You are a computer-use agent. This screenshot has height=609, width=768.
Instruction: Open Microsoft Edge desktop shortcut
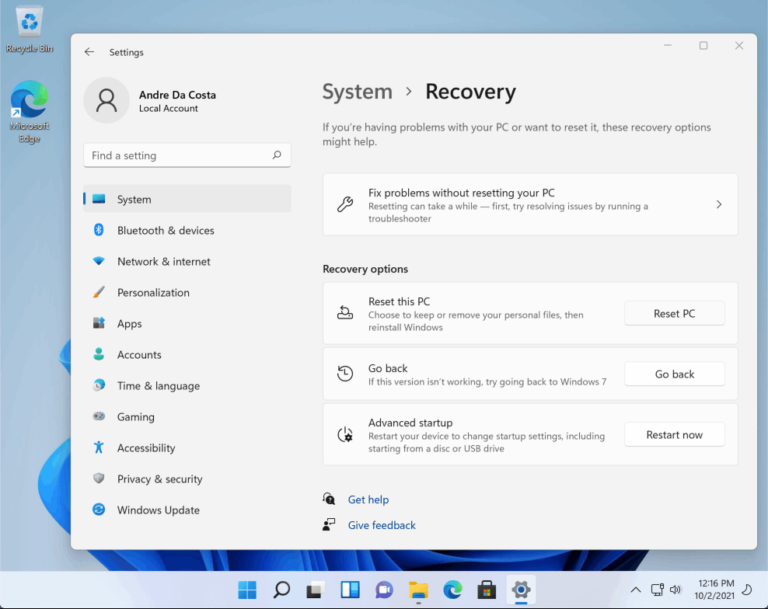point(29,112)
